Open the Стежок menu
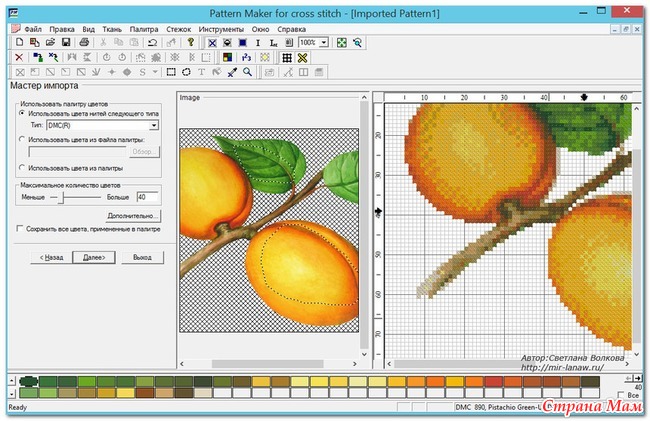 coord(180,29)
